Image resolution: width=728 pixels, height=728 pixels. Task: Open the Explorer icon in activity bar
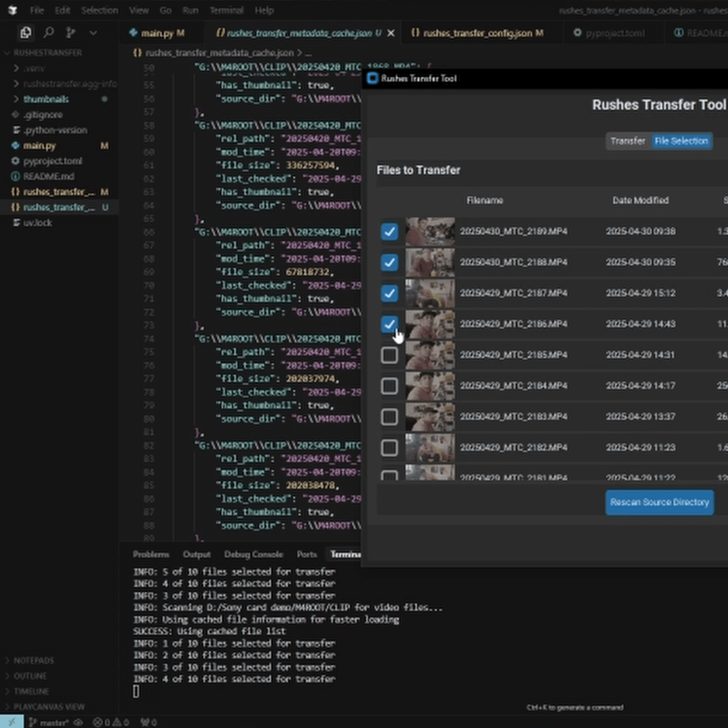(26, 33)
